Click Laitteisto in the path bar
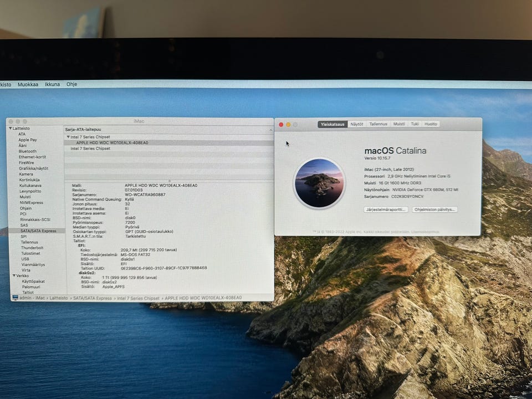Viewport: 532px width, 399px height. coord(59,298)
